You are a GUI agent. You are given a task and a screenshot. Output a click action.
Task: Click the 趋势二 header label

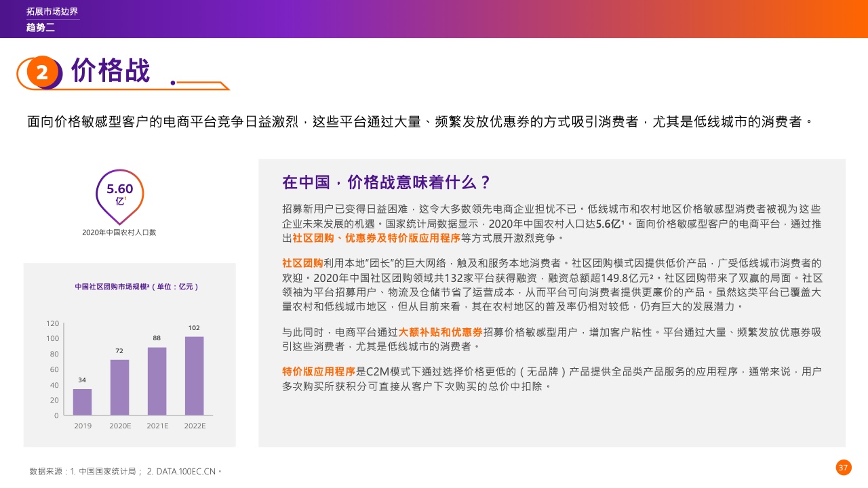click(40, 27)
